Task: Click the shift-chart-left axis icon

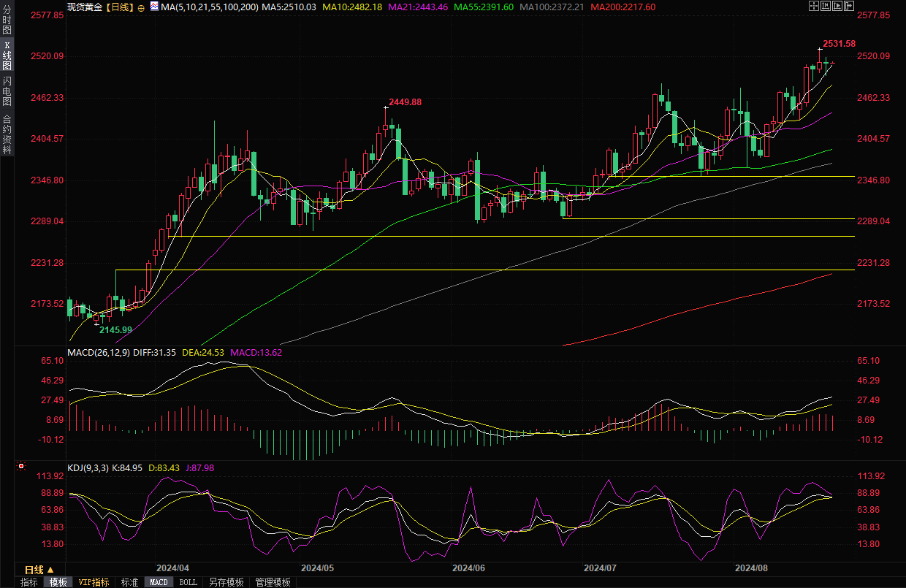Action: pos(826,6)
